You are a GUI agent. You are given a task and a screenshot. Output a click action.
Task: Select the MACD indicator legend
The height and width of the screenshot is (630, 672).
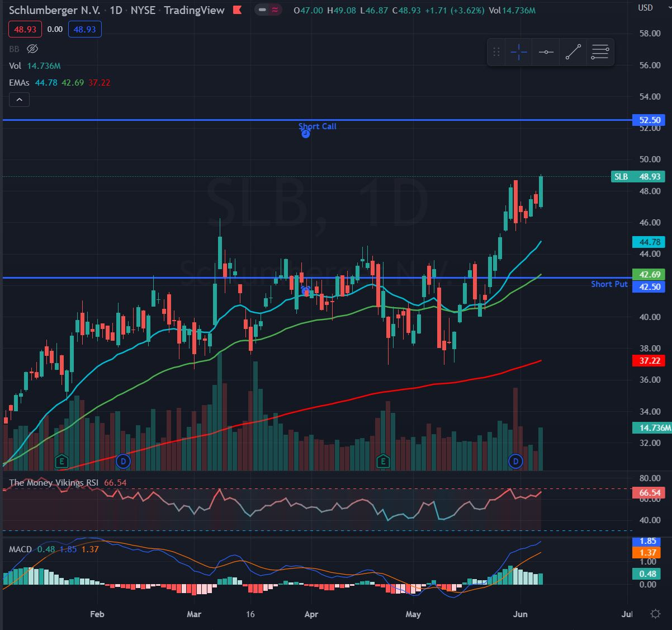pyautogui.click(x=20, y=549)
